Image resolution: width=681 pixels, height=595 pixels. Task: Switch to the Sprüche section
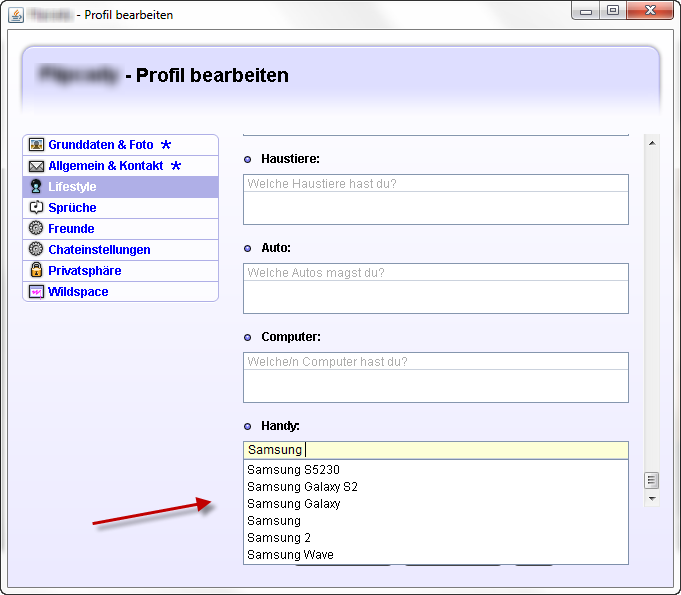(x=120, y=208)
